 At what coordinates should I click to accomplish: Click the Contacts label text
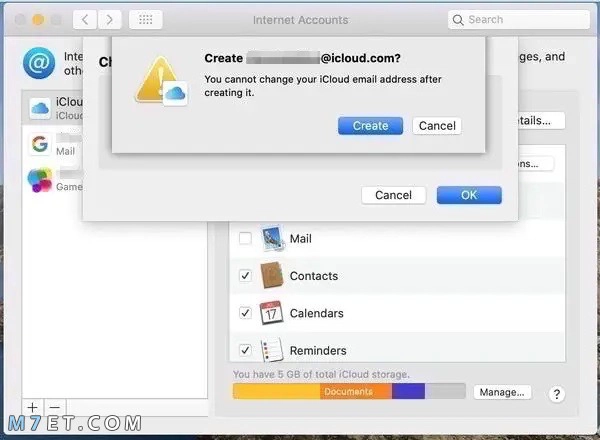click(314, 276)
